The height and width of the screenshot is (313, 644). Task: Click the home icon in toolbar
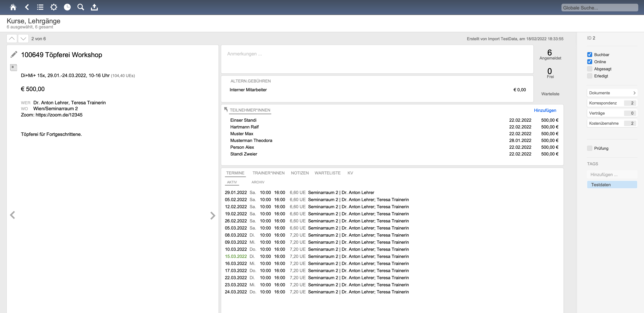click(13, 7)
